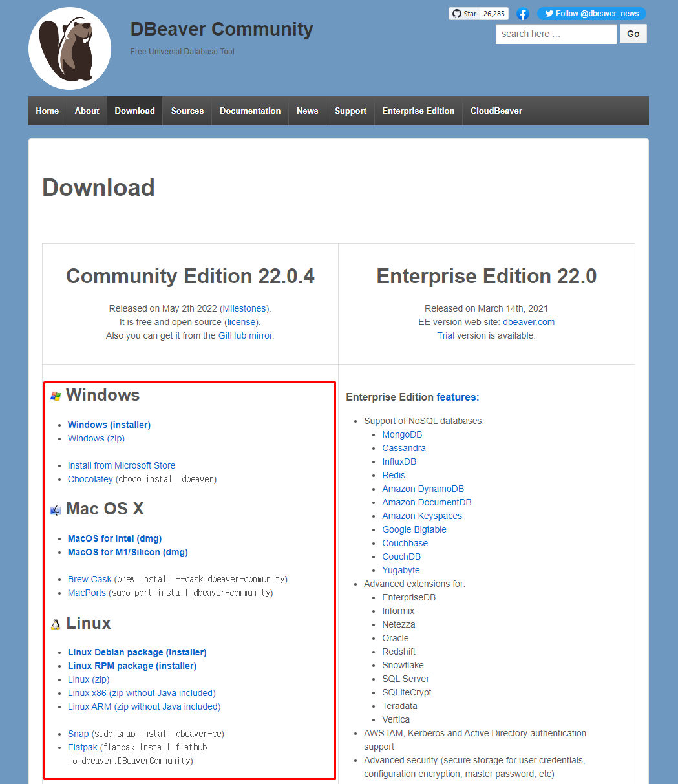678x784 pixels.
Task: Select the Download menu item
Action: 134,111
